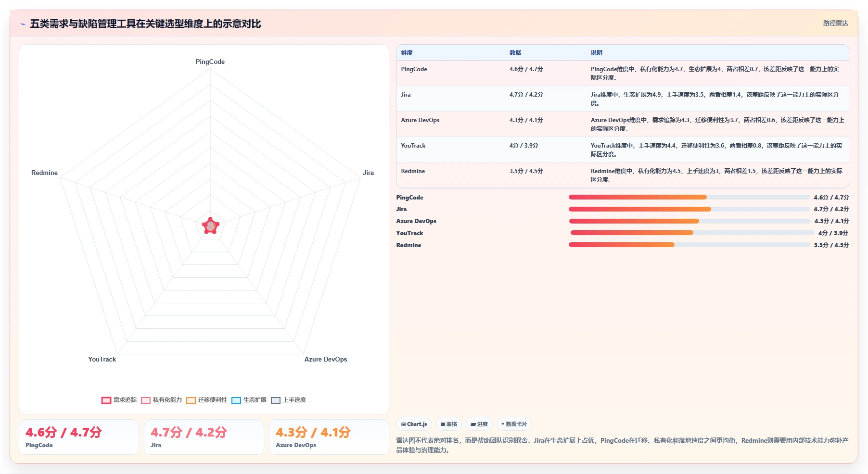
Task: Click the 进度 tag
Action: (x=479, y=424)
